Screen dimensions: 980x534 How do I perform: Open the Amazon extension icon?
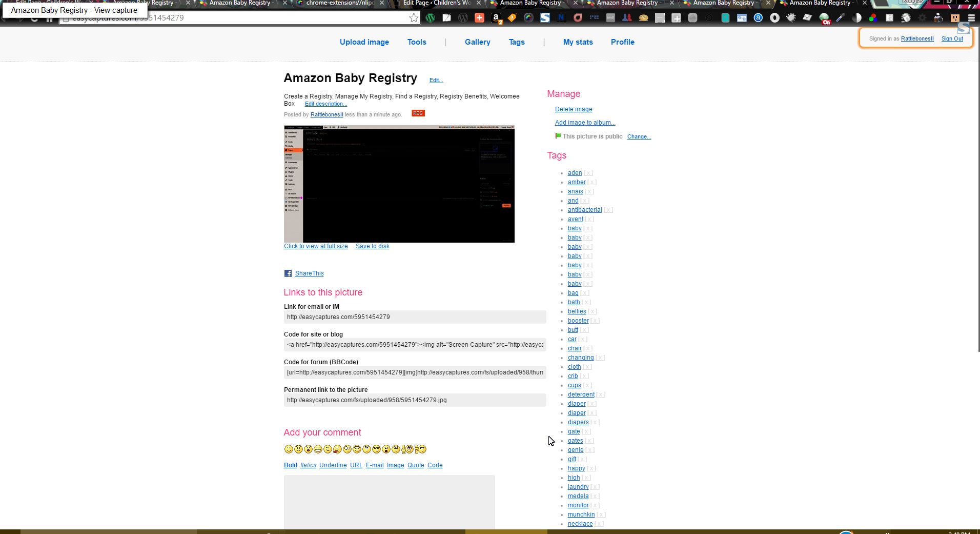496,18
